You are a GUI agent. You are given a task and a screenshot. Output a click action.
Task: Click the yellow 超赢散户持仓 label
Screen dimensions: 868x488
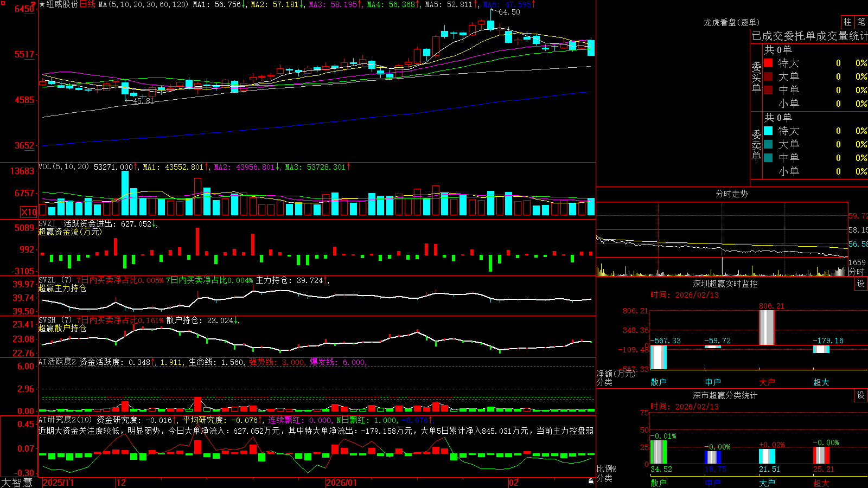(62, 328)
